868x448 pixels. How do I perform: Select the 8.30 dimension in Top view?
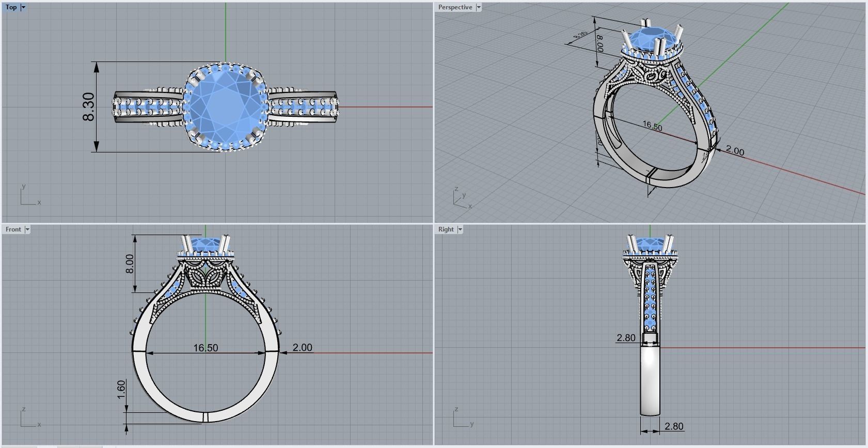88,107
